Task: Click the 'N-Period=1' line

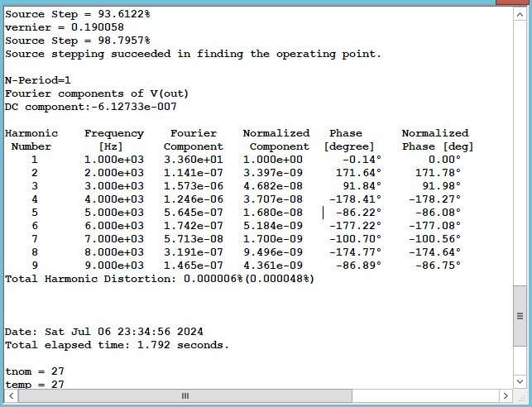Action: click(x=38, y=80)
